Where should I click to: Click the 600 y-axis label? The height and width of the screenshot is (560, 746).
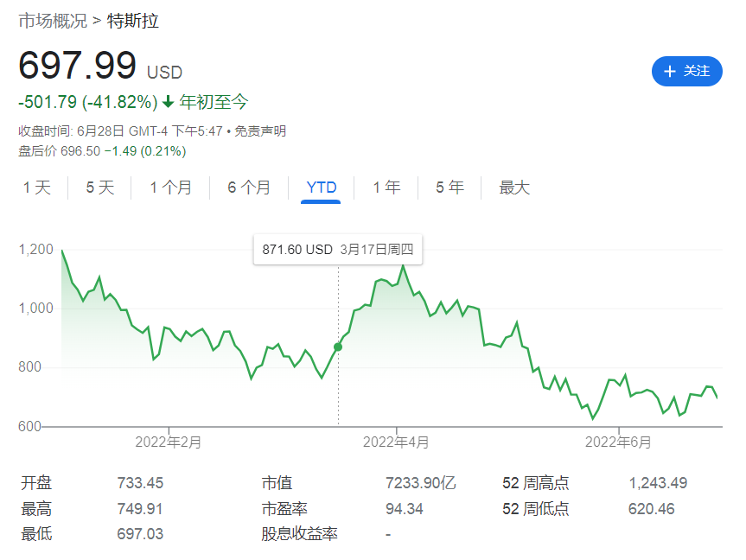[x=30, y=426]
